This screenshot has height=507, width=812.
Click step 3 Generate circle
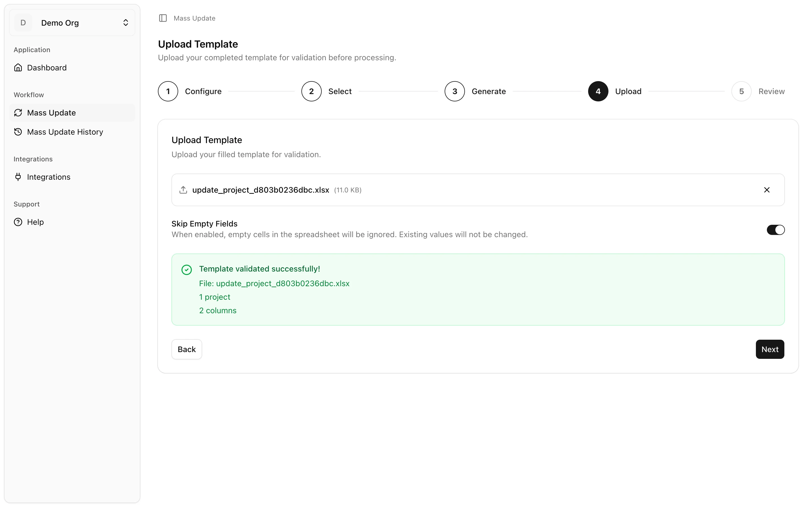coord(454,91)
